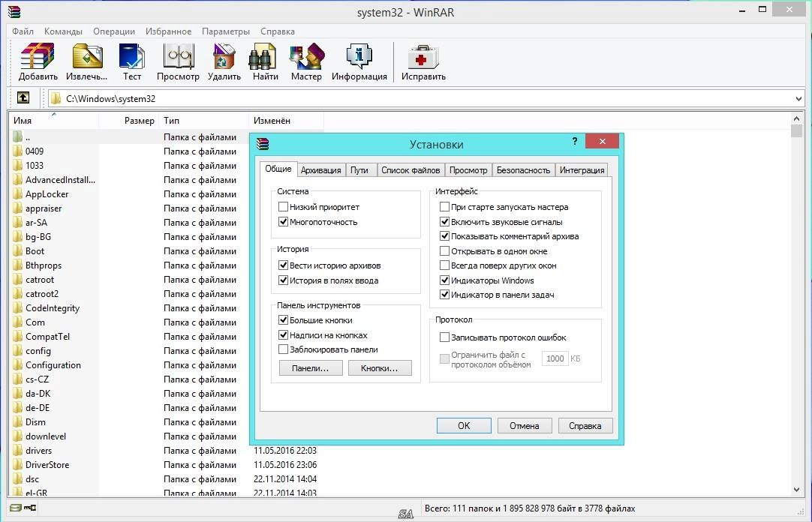Click the Добавить (Add) toolbar icon

[x=38, y=57]
